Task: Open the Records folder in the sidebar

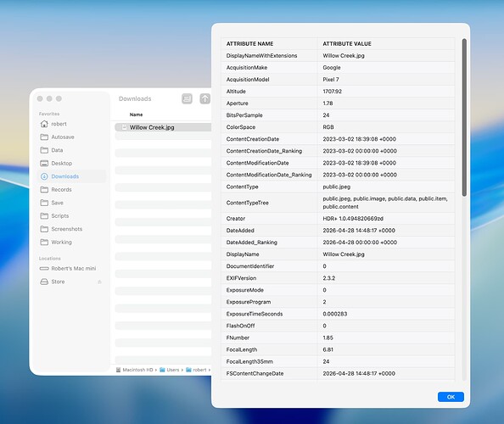Action: click(x=61, y=190)
